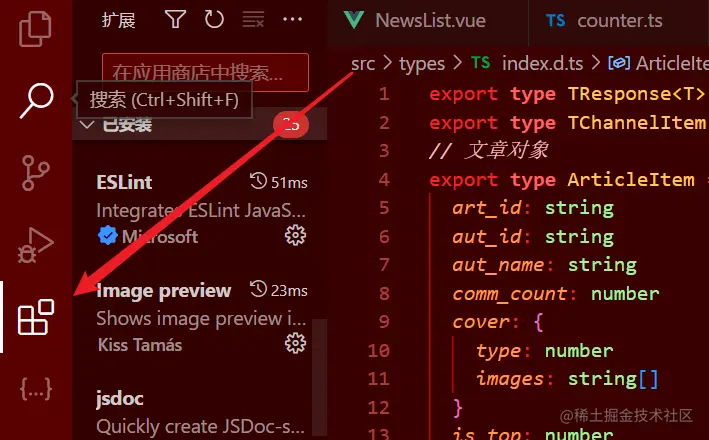
Task: Click TResponse type name on line 1
Action: (x=620, y=94)
